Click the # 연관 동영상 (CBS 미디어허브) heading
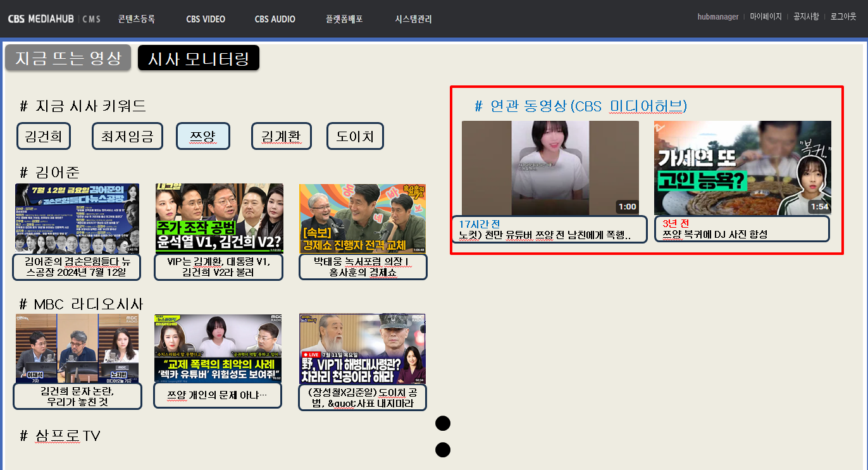 [581, 106]
